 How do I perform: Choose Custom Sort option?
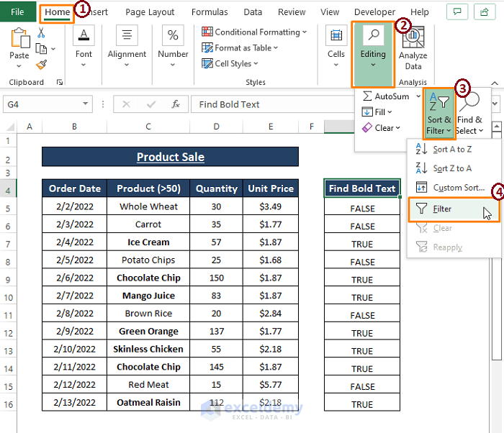tap(453, 187)
